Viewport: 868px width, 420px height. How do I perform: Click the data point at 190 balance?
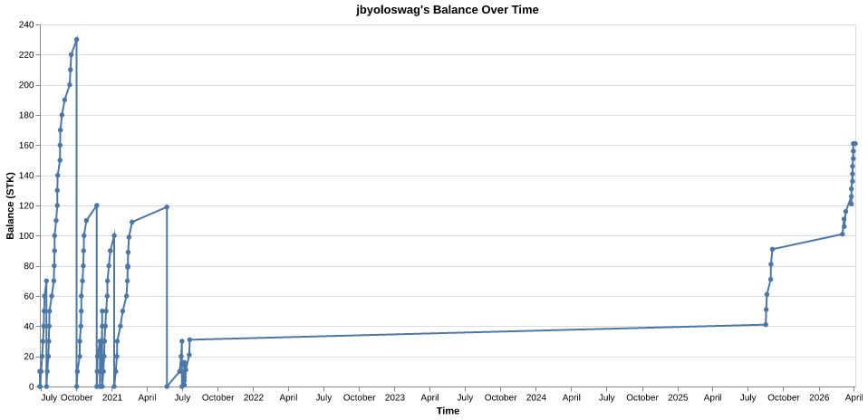pos(64,100)
